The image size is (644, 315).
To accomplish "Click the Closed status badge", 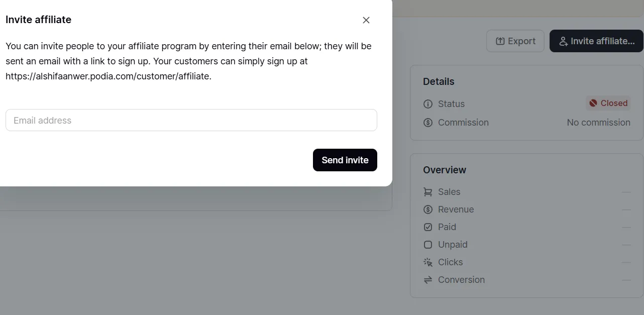I will pyautogui.click(x=608, y=103).
